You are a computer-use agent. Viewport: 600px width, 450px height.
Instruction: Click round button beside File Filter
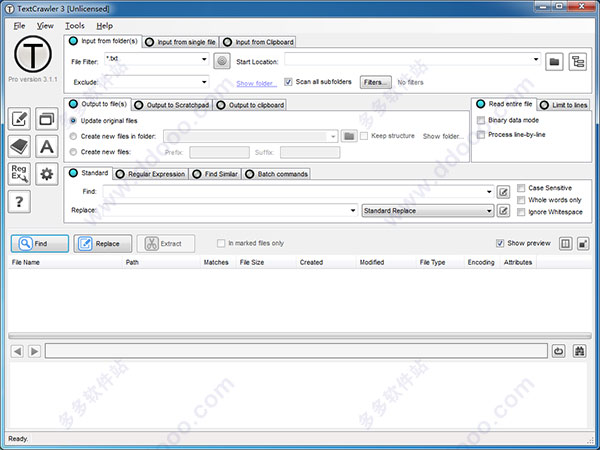coord(222,61)
